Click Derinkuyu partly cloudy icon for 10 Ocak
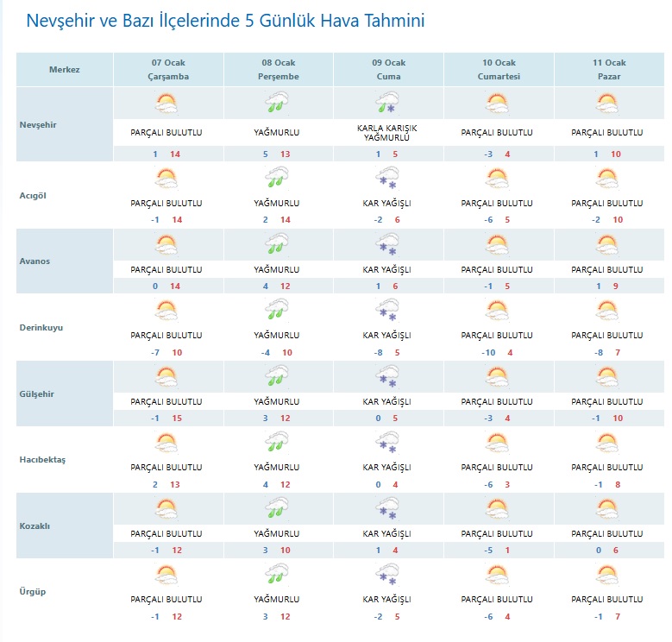 [x=497, y=311]
